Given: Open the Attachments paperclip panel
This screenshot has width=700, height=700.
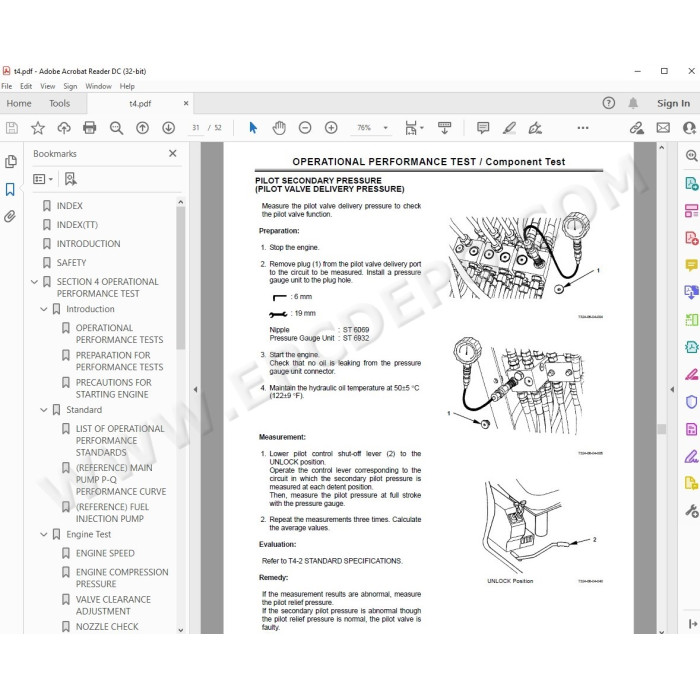Looking at the screenshot, I should (x=10, y=217).
